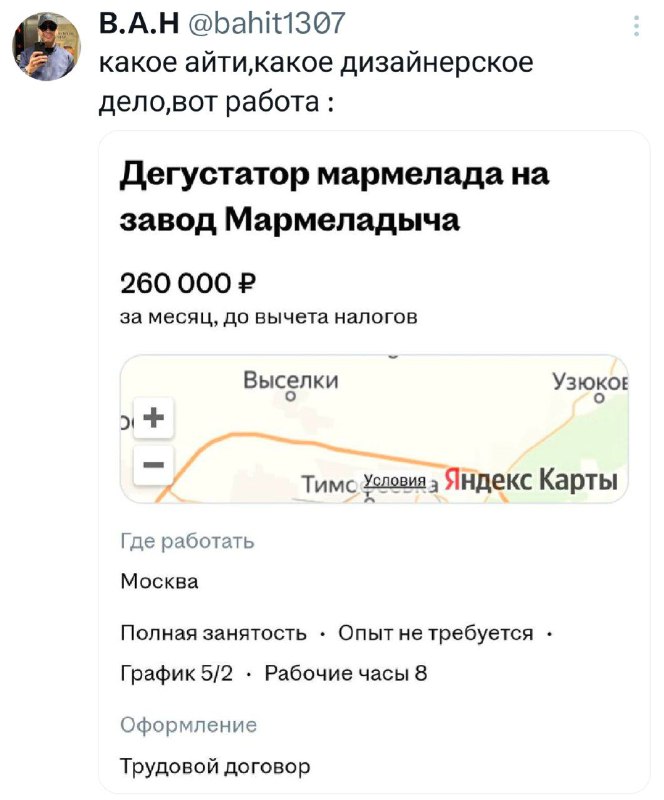This screenshot has width=664, height=800.
Task: Click the Выселки town label on map
Action: (x=291, y=381)
